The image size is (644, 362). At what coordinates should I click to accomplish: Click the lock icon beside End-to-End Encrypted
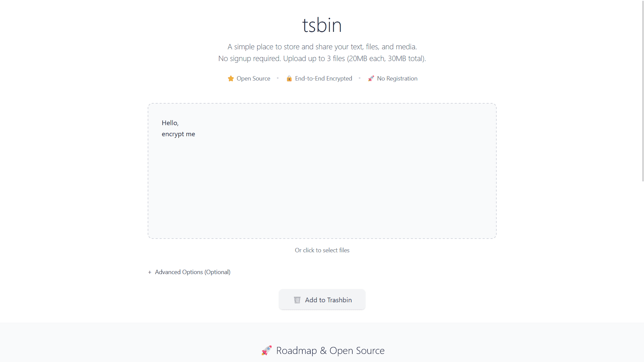(x=289, y=79)
